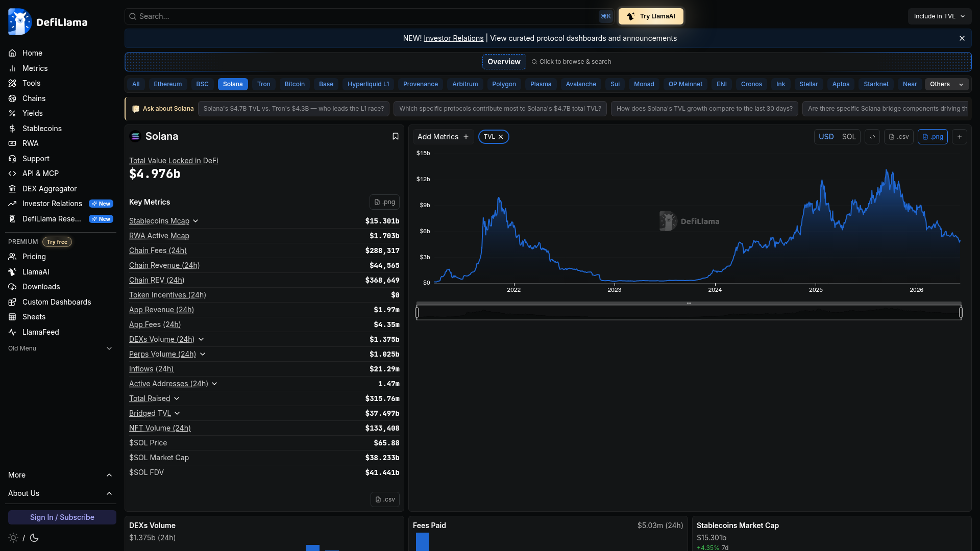Open the Stablecoins page
Image resolution: width=980 pixels, height=551 pixels.
[x=42, y=129]
